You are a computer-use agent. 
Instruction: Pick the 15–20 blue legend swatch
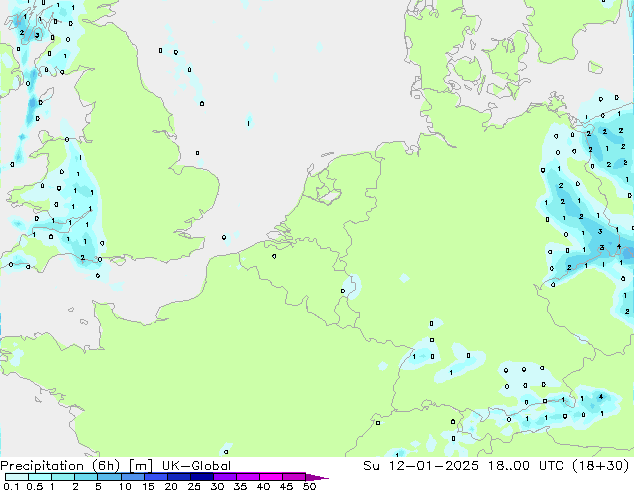155,477
